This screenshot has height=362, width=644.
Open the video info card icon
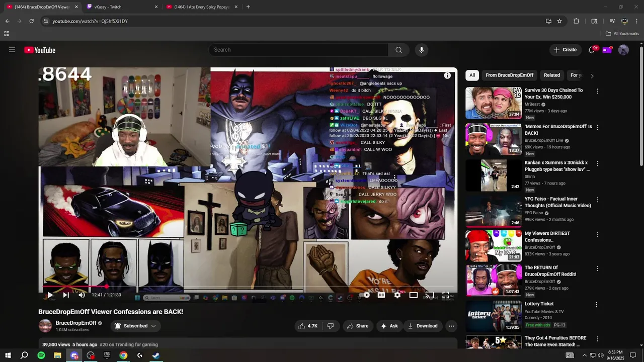(447, 75)
